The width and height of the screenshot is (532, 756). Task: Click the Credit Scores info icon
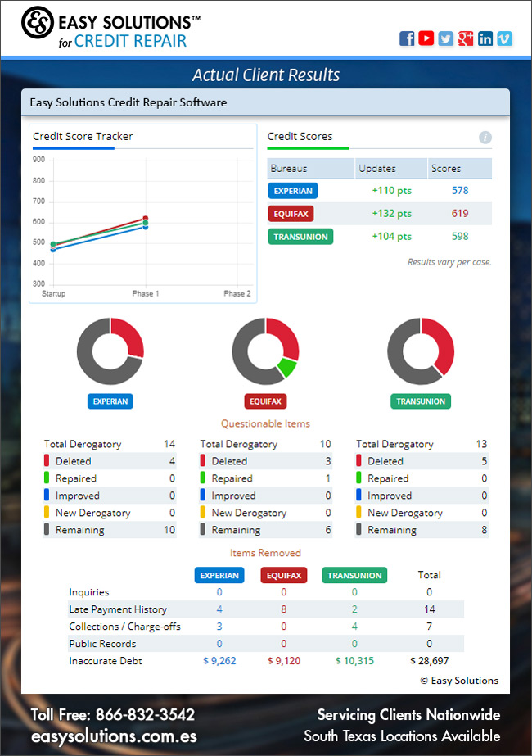tap(485, 138)
